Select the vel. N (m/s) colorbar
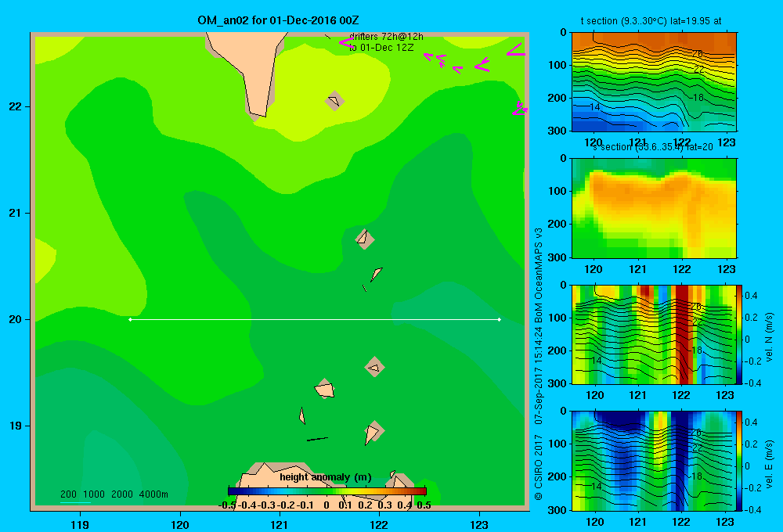Image resolution: width=783 pixels, height=532 pixels. pos(739,334)
